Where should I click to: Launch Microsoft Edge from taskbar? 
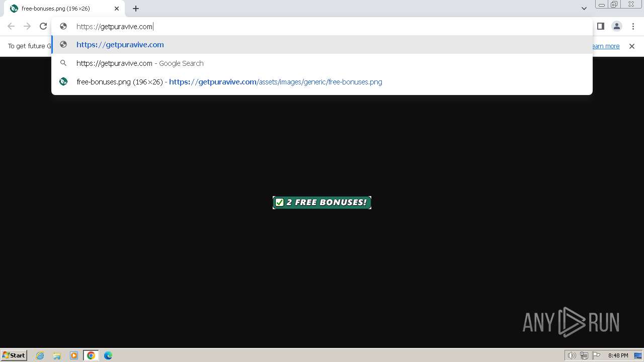pos(108,355)
